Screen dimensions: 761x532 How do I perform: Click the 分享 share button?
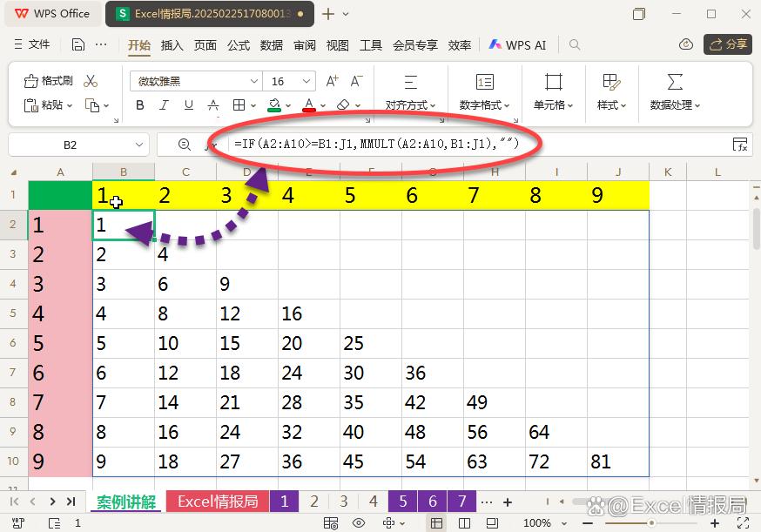pos(728,44)
